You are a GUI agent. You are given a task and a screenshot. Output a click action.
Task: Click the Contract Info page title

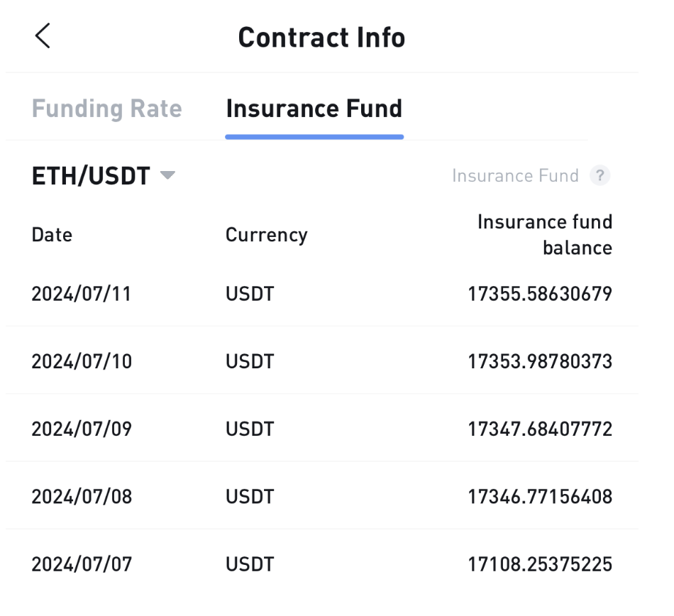pyautogui.click(x=321, y=37)
